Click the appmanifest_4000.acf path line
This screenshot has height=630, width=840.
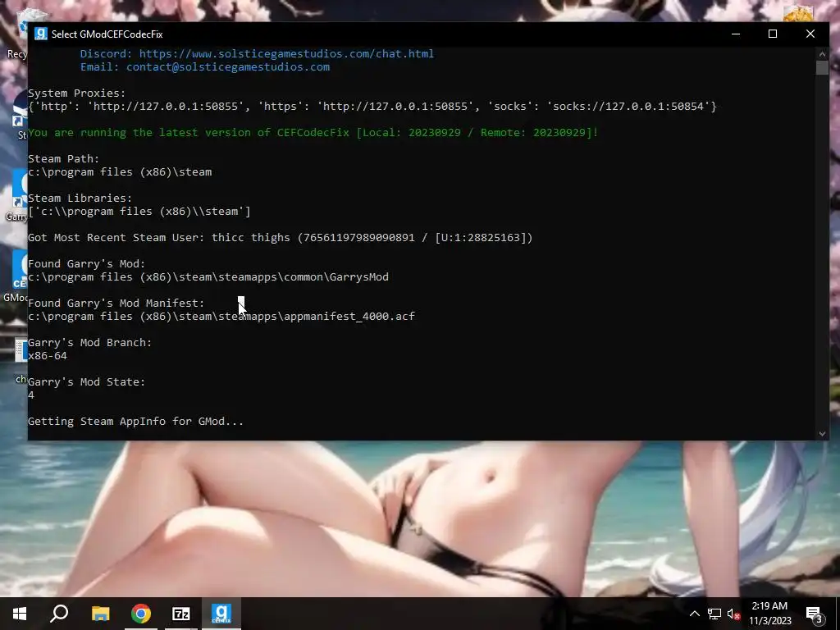[221, 316]
